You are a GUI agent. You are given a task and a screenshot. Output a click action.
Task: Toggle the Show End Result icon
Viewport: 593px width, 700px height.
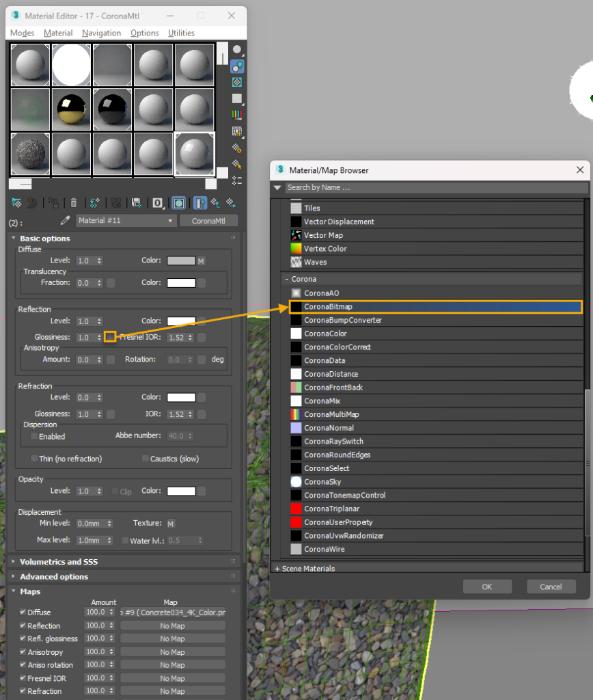(x=200, y=203)
